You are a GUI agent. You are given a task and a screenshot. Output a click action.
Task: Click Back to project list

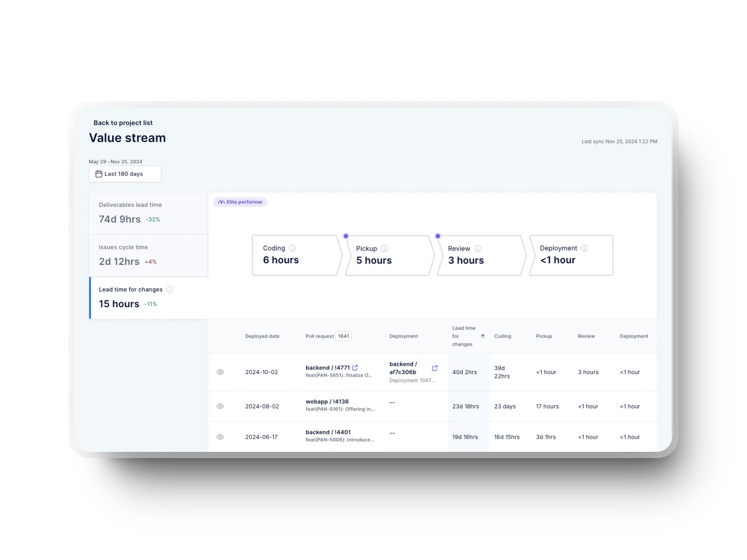(123, 122)
